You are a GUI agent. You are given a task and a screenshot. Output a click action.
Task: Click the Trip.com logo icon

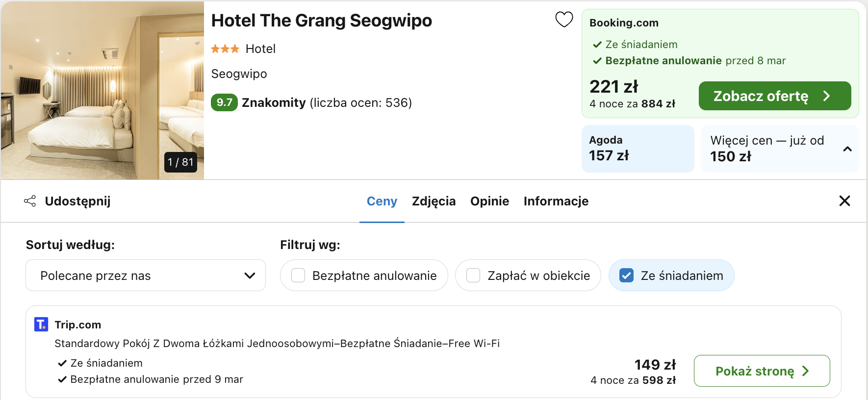(x=41, y=325)
